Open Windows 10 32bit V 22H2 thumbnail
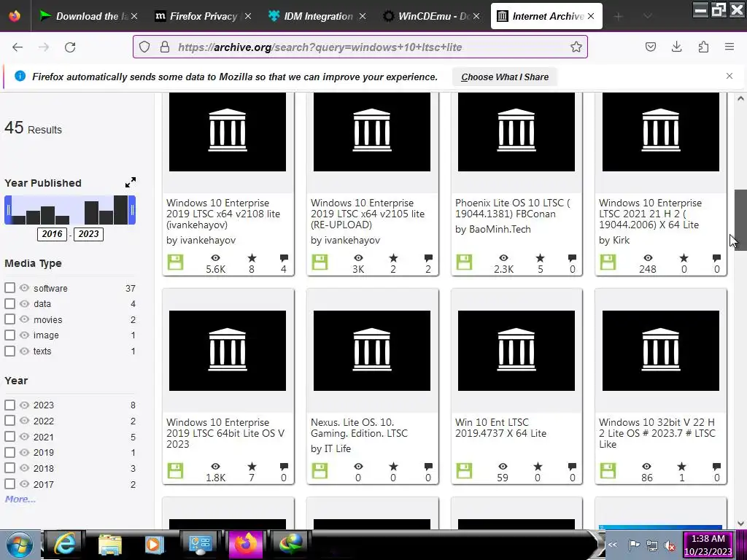Screen dimensions: 747x560 (x=661, y=351)
